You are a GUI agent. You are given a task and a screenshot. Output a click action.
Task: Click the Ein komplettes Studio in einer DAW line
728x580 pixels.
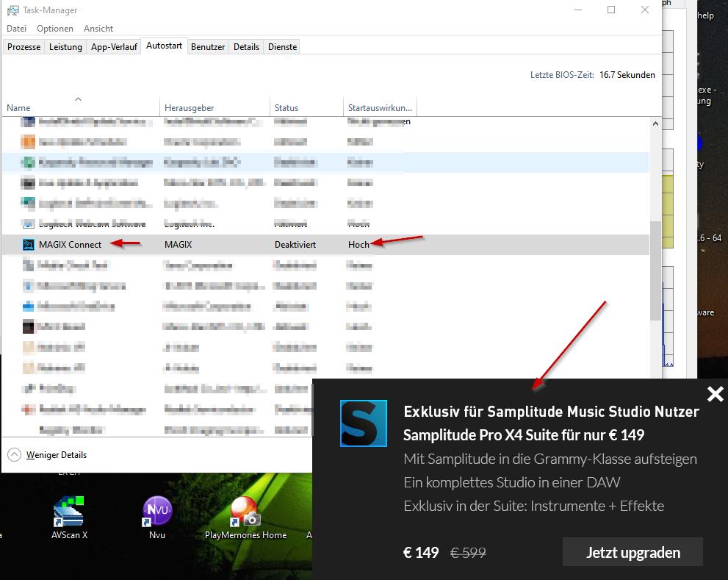click(x=511, y=482)
